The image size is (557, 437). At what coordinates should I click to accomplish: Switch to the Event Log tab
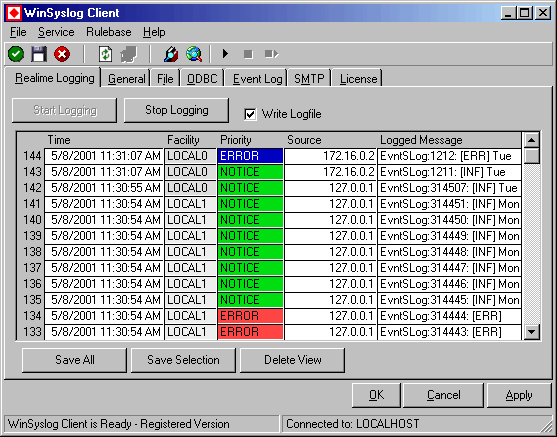click(257, 79)
